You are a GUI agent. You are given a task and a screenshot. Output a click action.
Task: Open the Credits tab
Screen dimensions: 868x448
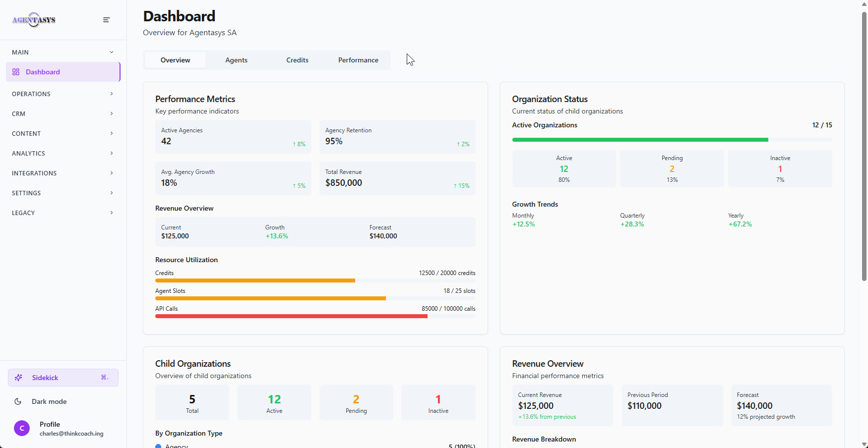(x=297, y=60)
